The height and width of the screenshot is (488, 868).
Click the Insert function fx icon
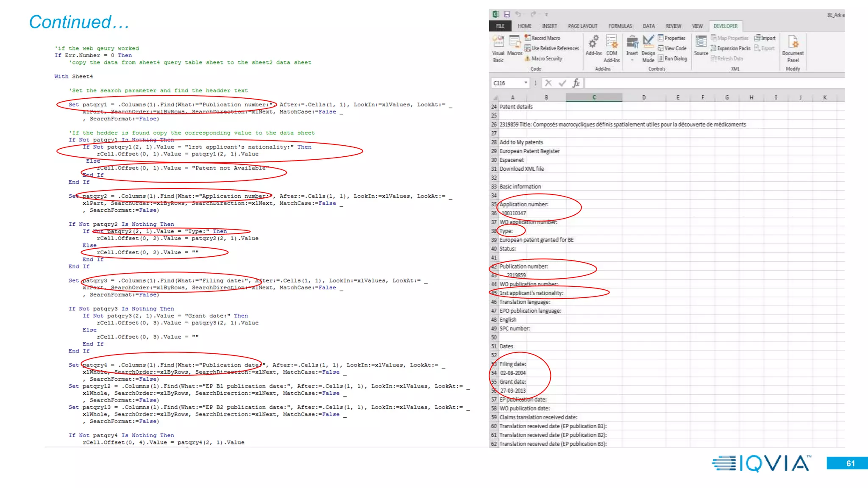(x=576, y=83)
